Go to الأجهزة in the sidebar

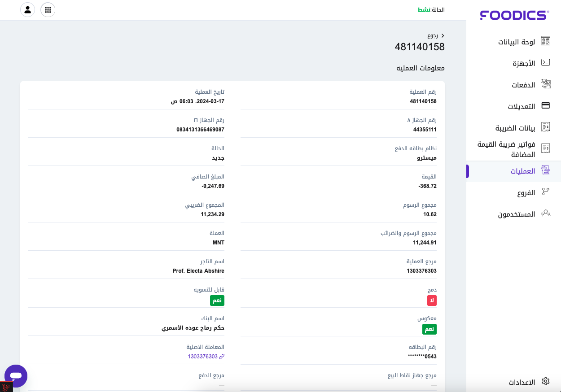click(x=524, y=63)
